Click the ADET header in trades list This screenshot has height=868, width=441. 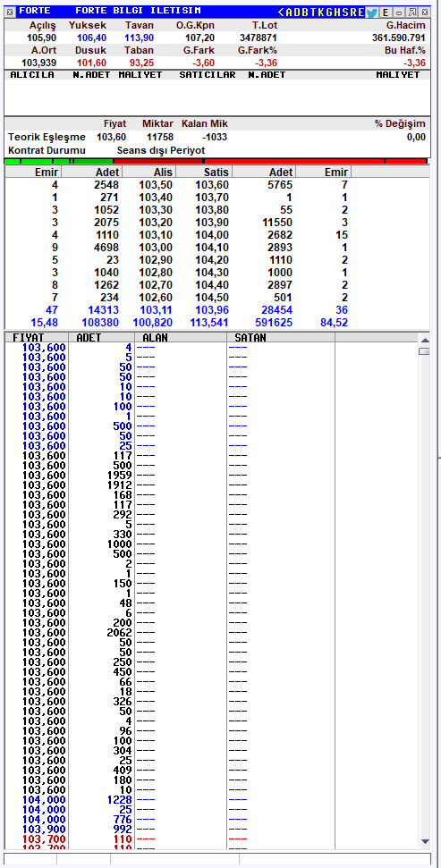[101, 337]
